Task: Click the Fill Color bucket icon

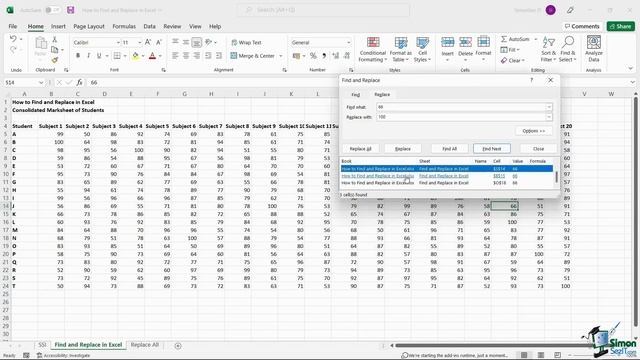Action: [135, 56]
